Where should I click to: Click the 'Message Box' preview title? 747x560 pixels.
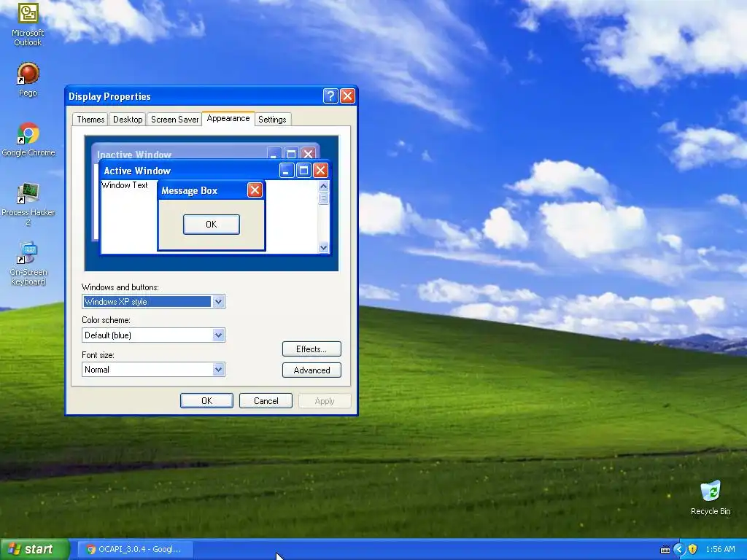pos(189,191)
